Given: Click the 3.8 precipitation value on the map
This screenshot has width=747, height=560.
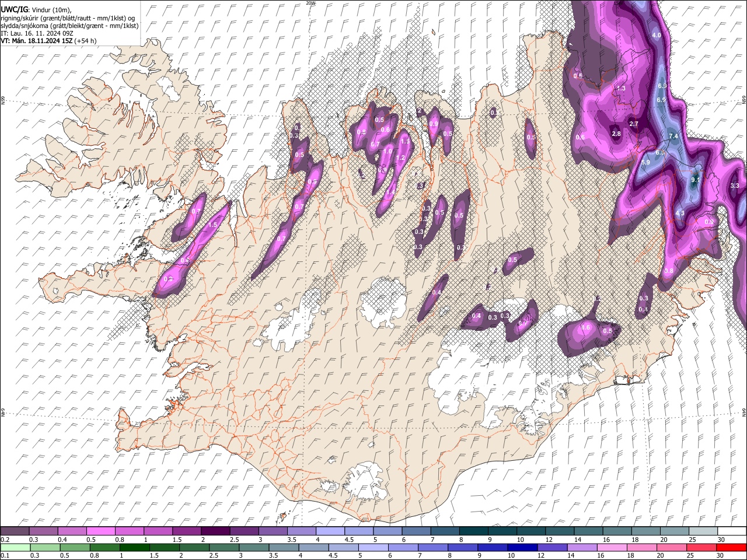Looking at the screenshot, I should pyautogui.click(x=669, y=271).
